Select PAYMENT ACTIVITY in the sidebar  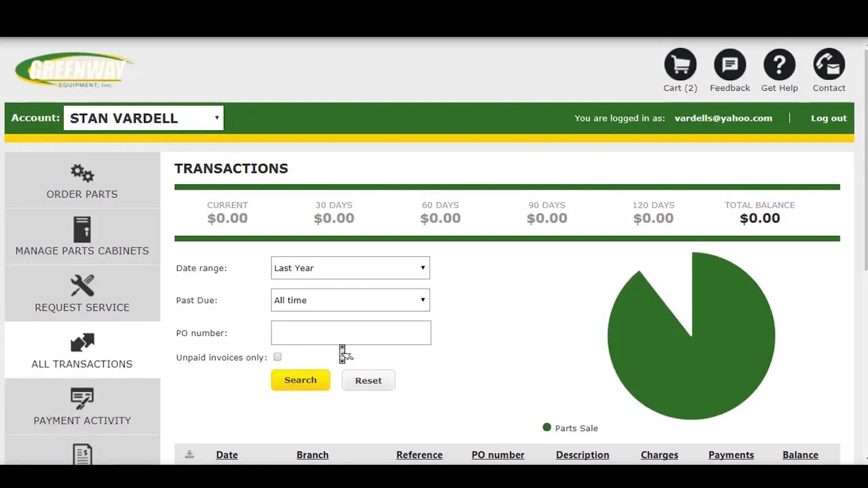click(82, 420)
